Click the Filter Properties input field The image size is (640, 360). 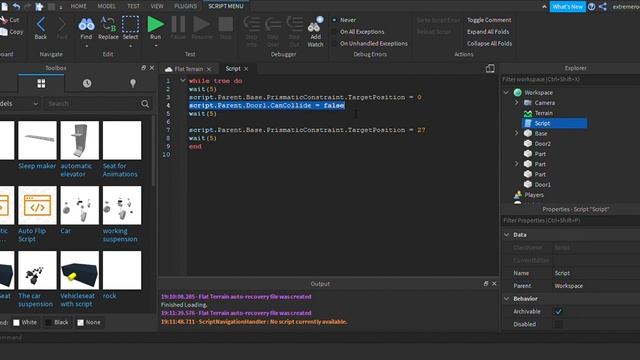[x=571, y=220]
